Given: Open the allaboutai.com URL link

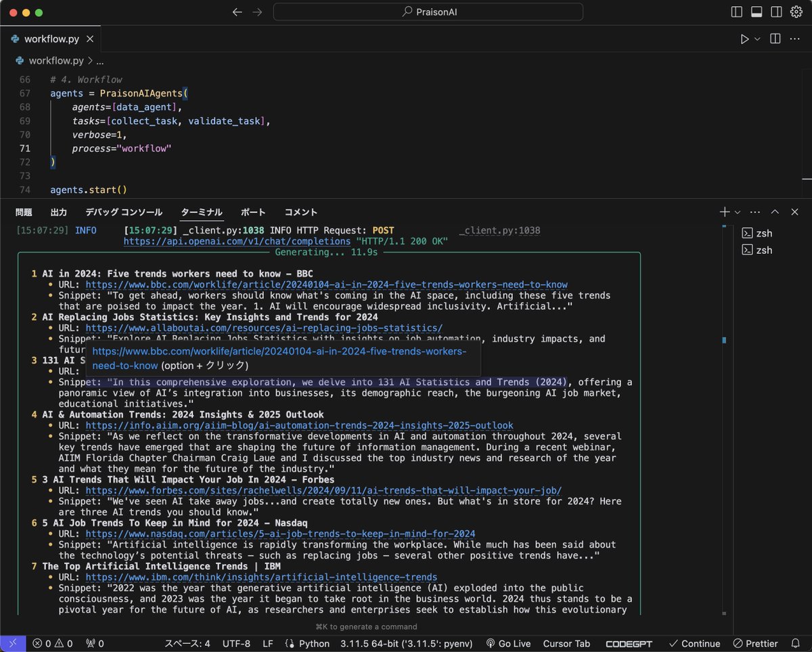Looking at the screenshot, I should (264, 328).
